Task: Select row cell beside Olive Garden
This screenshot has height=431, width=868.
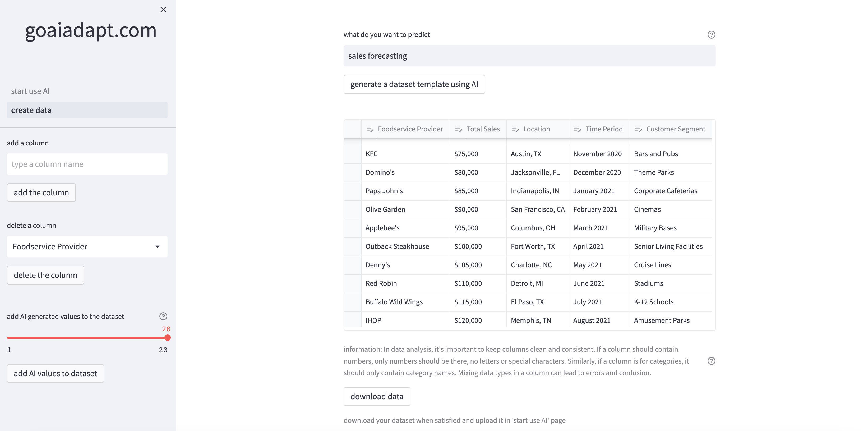Action: pos(352,209)
